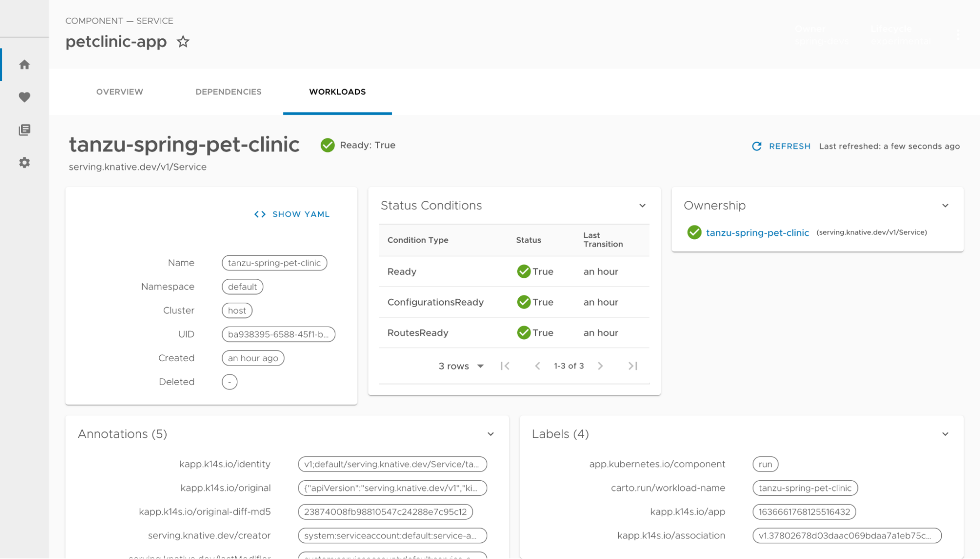
Task: Switch to the Dependencies tab
Action: point(228,92)
